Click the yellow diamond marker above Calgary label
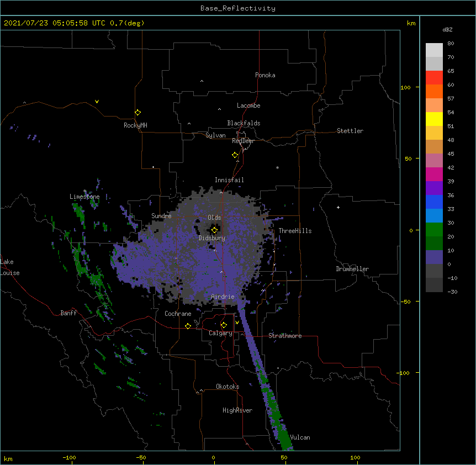476x465 pixels. [x=224, y=325]
